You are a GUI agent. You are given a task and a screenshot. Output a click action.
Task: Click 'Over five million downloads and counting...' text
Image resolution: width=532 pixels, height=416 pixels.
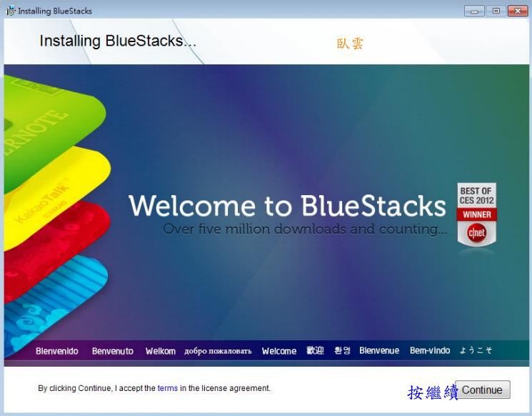point(305,229)
